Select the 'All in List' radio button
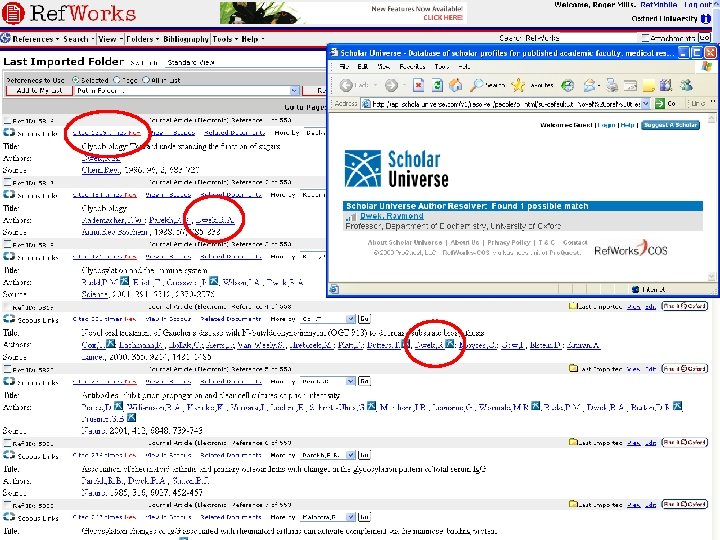 146,80
